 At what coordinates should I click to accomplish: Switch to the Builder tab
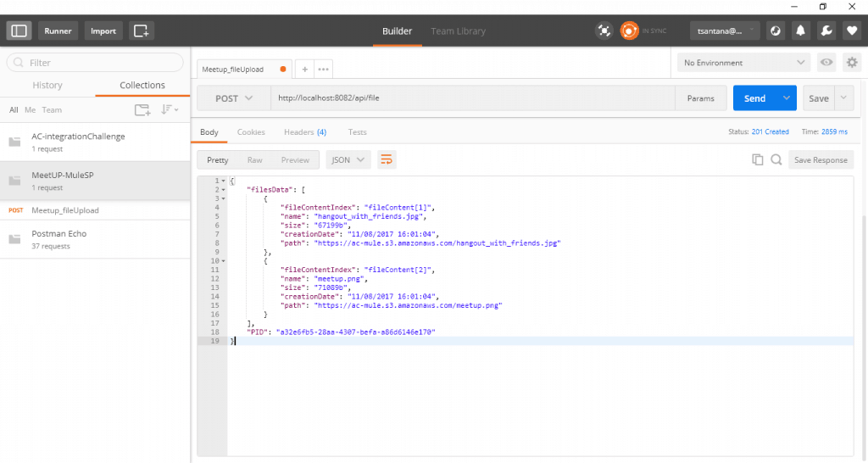pos(397,31)
